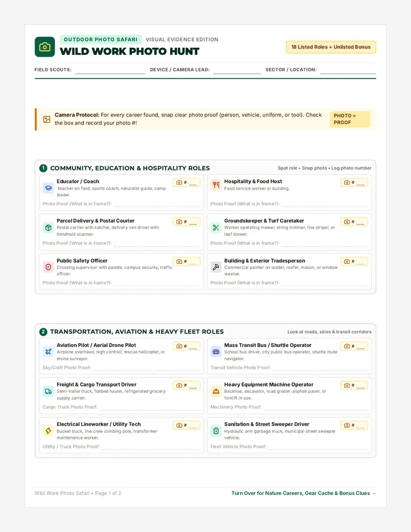Viewport: 411px width, 532px height.
Task: Click the camera photo-number box for Freight & Cargo
Action: [186, 385]
